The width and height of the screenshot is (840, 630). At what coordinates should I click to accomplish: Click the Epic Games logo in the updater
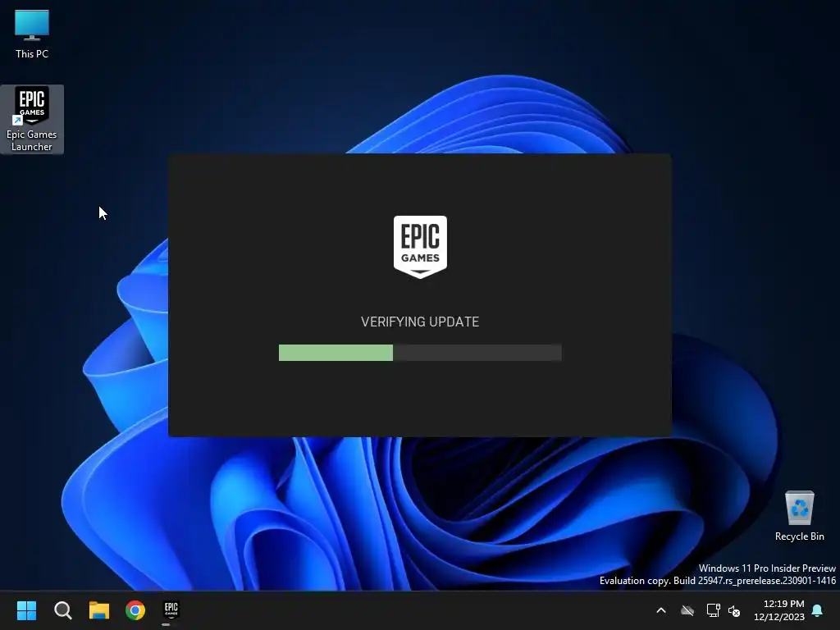pos(421,247)
